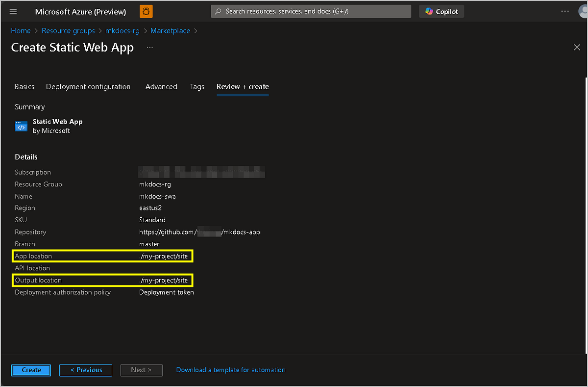588x387 pixels.
Task: Click the search magnifier icon
Action: coord(218,11)
